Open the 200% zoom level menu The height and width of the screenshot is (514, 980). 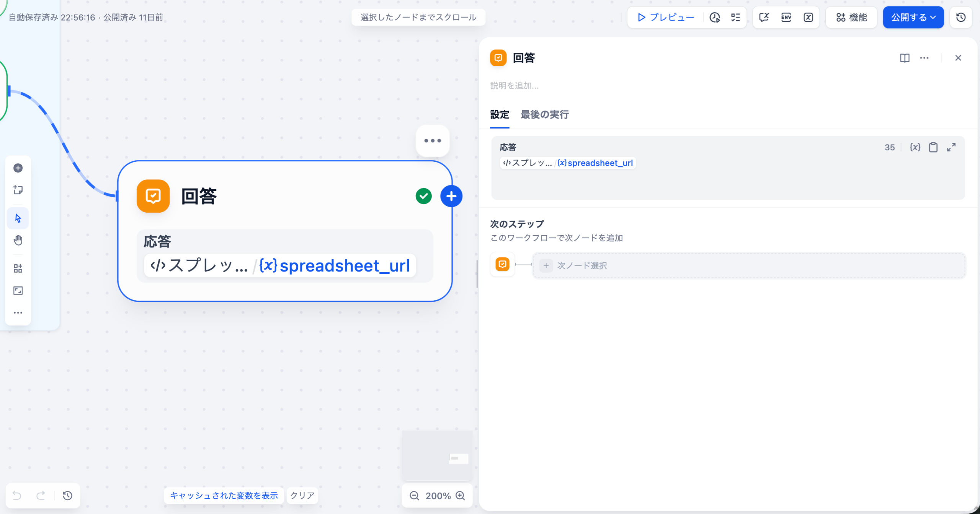click(x=438, y=496)
